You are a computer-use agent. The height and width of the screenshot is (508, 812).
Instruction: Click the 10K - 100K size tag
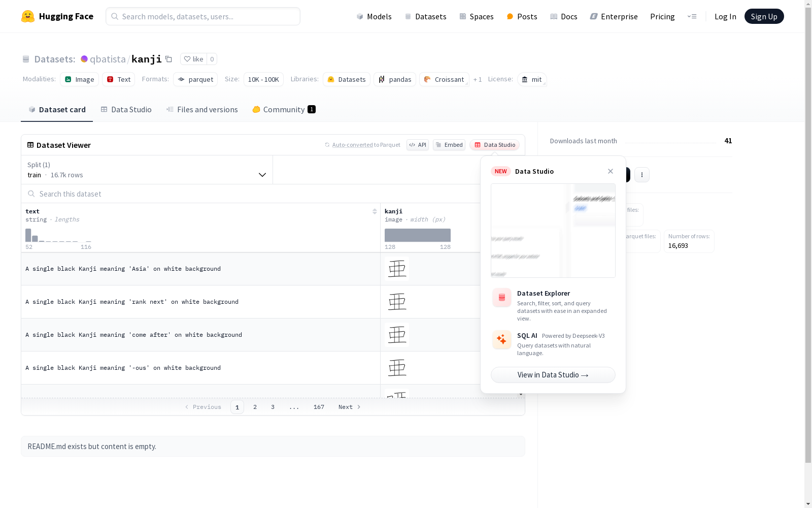263,79
